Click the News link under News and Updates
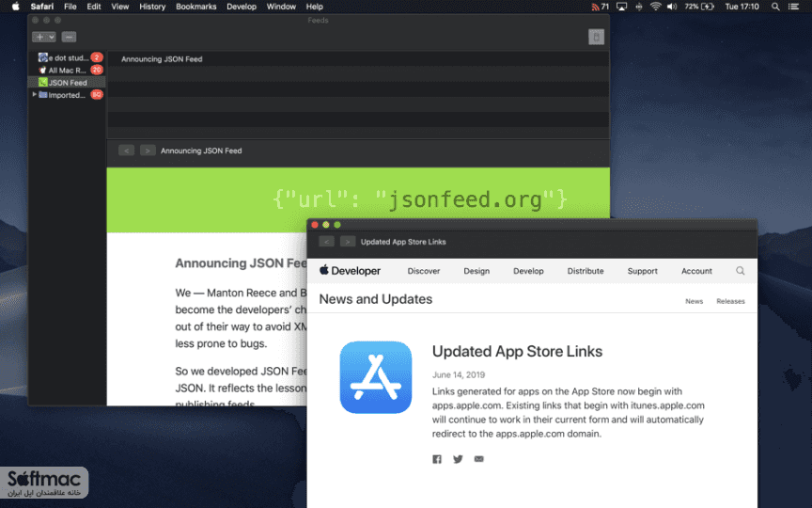The image size is (812, 508). pos(694,301)
